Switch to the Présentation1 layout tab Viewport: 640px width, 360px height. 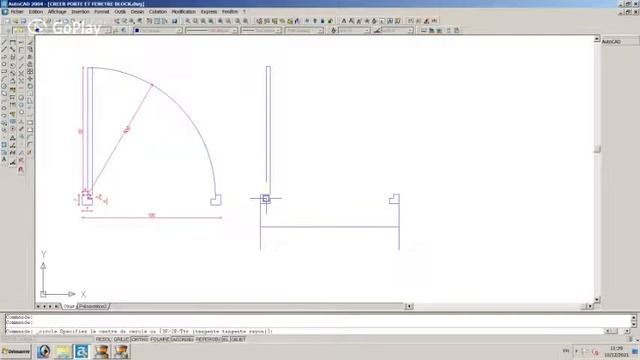(93, 306)
